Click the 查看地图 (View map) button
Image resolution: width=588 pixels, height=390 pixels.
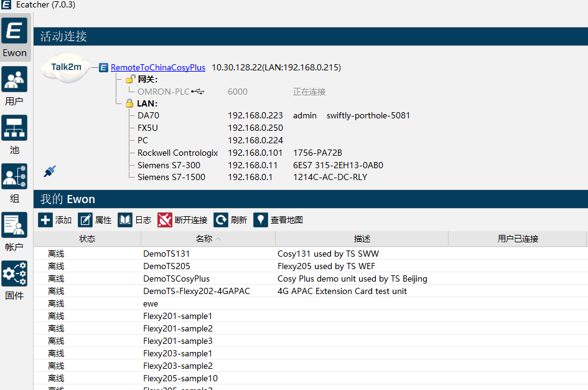point(278,220)
